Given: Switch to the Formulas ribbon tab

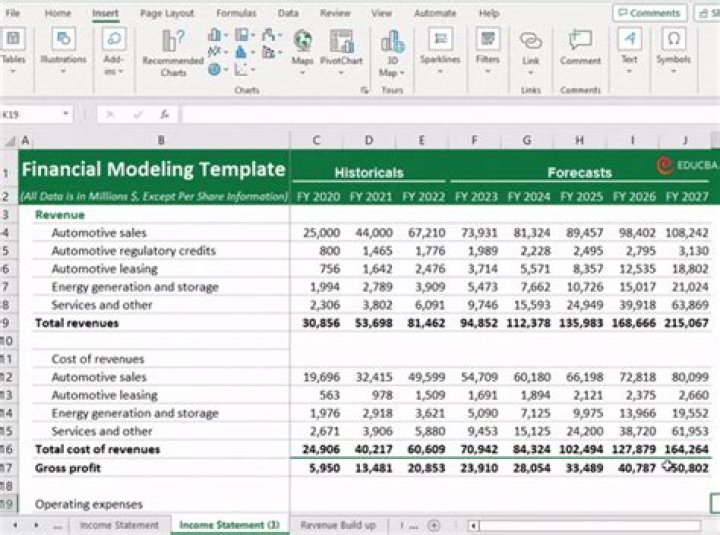Looking at the screenshot, I should 236,13.
